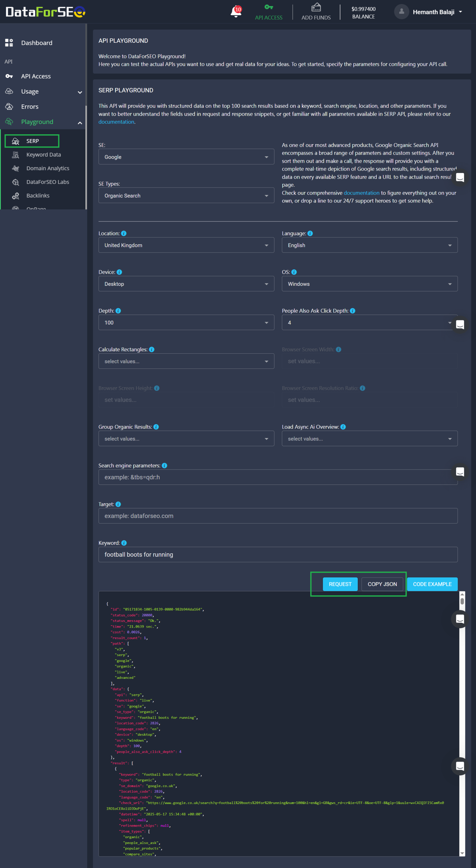The image size is (476, 868).
Task: Click the JSON output scrollbar thumb
Action: tap(462, 602)
